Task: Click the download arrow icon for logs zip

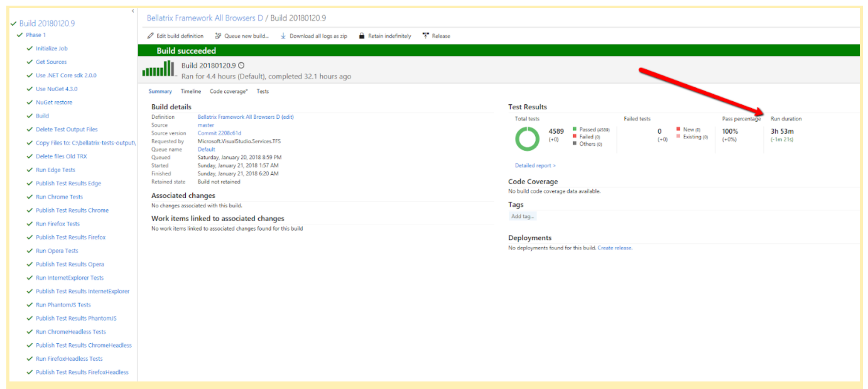Action: pyautogui.click(x=283, y=36)
